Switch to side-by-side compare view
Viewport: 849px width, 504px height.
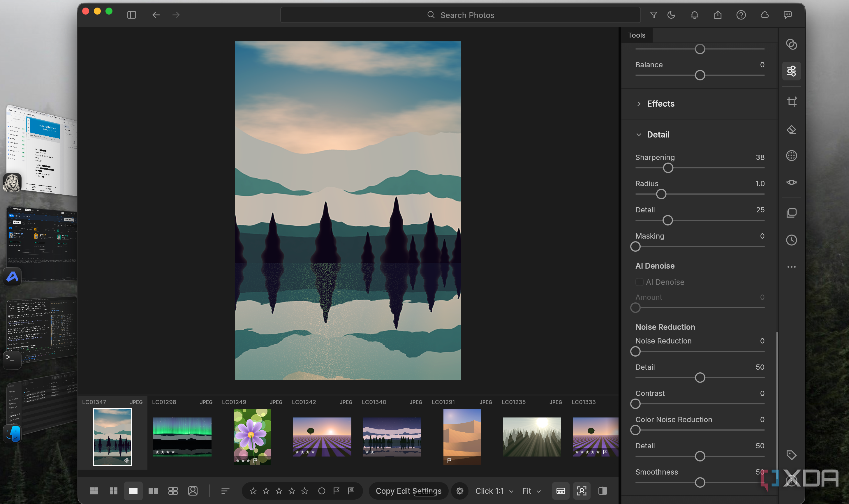pyautogui.click(x=153, y=491)
